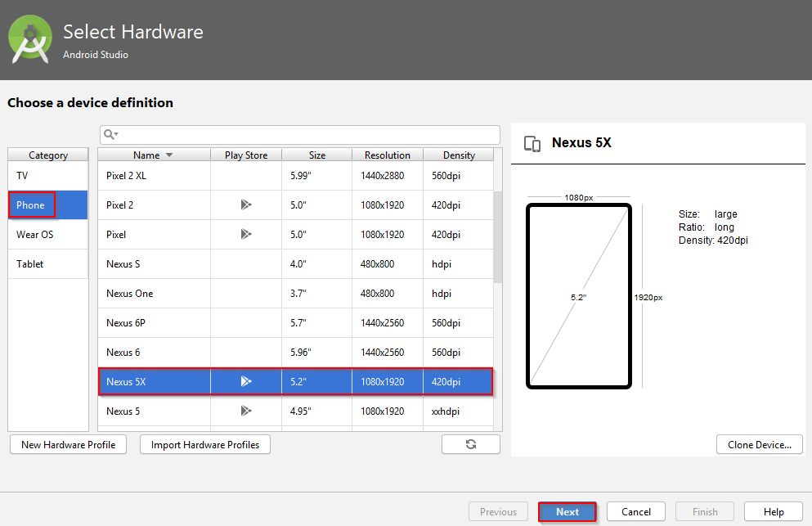This screenshot has width=812, height=526.
Task: Select the Phone category
Action: coord(47,205)
